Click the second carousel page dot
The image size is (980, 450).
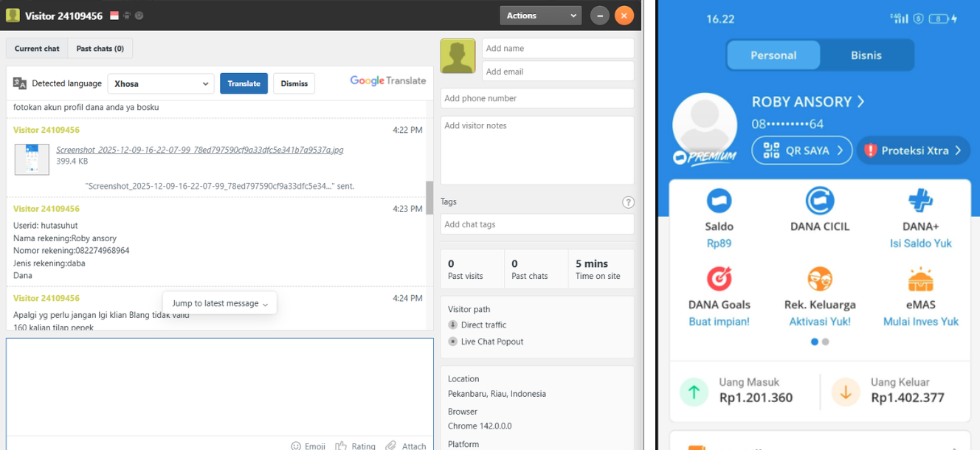826,342
